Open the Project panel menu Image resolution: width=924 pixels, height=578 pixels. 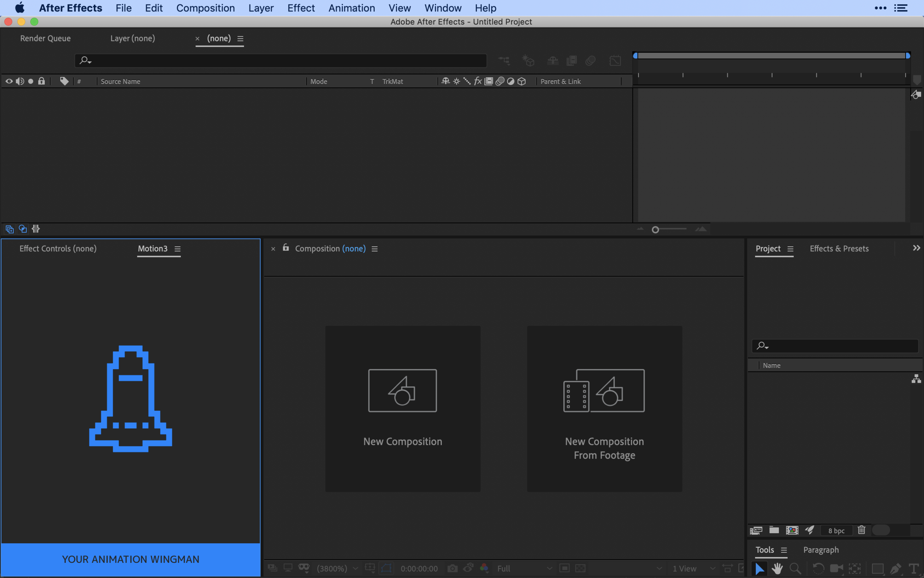coord(790,249)
